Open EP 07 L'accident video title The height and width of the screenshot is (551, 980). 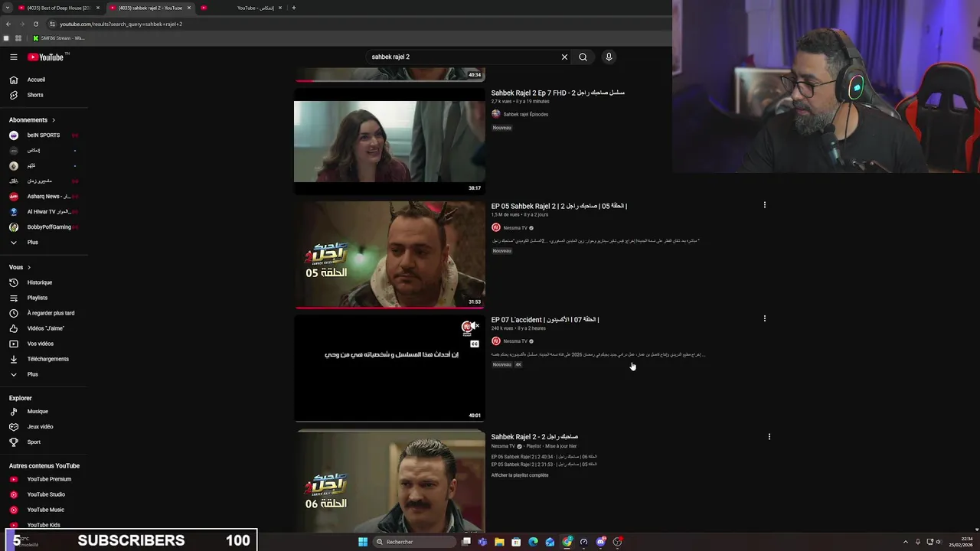[x=545, y=319]
